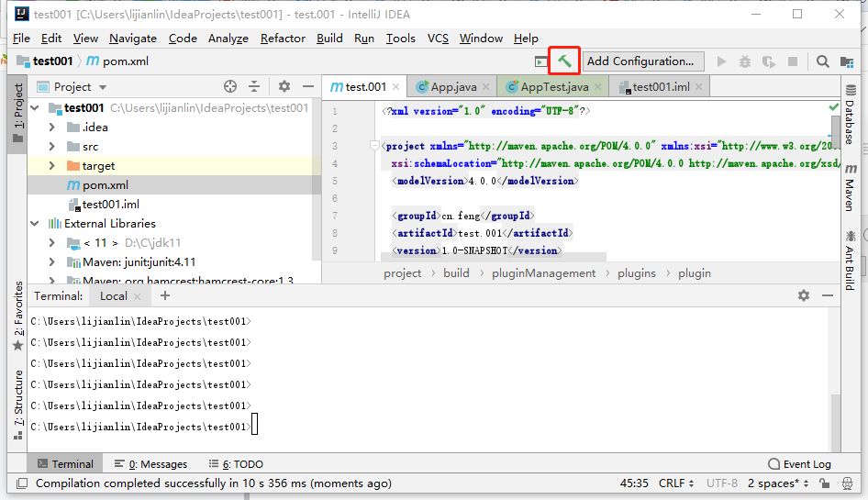Open Project Structure icon at top right
This screenshot has width=868, height=500.
(846, 61)
